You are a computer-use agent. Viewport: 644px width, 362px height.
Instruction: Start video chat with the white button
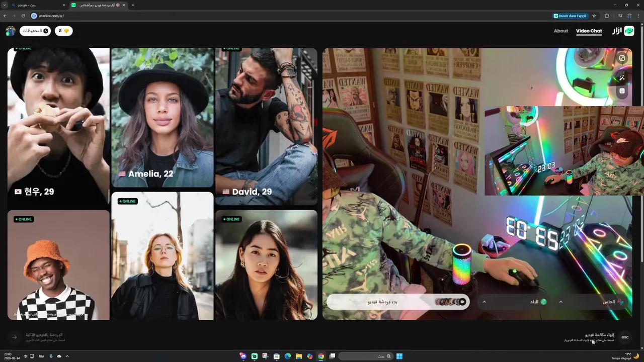coord(398,302)
